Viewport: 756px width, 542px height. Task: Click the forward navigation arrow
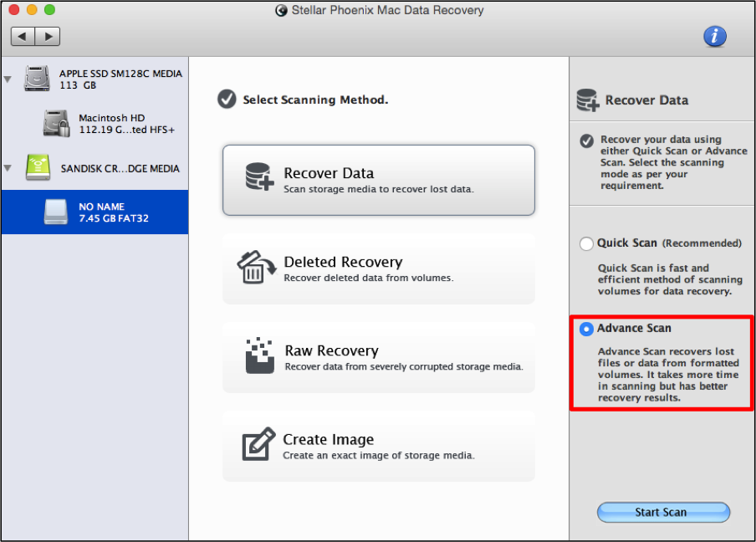48,36
